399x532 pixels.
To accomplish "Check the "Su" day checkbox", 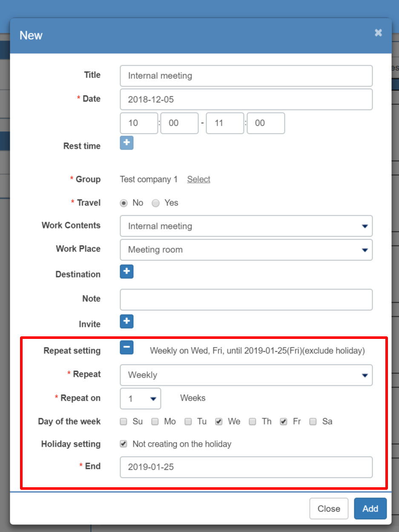I will (x=123, y=422).
